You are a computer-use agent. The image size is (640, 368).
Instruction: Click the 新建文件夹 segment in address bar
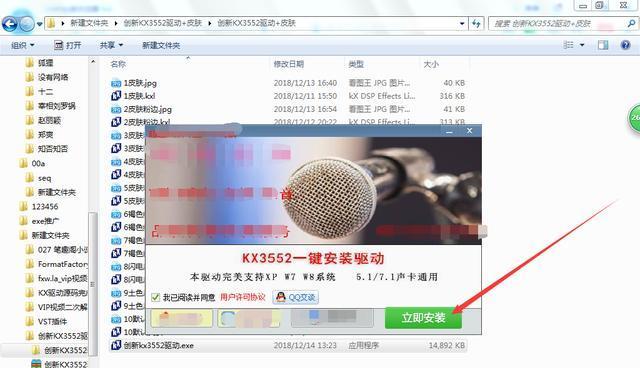89,23
